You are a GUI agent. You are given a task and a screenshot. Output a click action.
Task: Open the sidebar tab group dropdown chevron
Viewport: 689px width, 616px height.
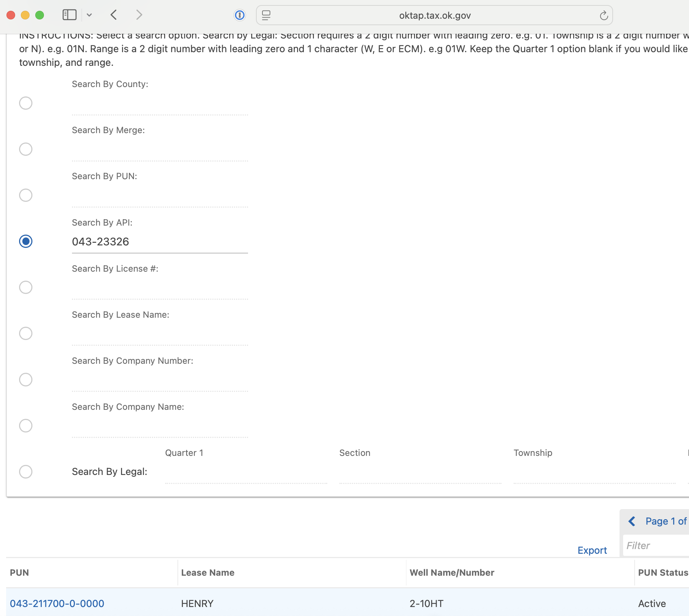[89, 15]
